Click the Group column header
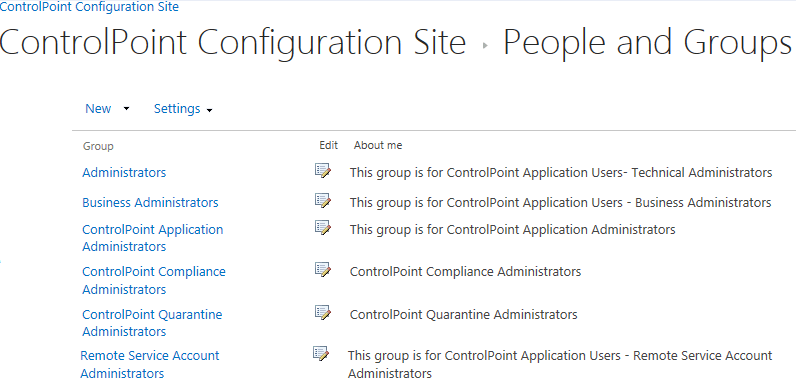 (98, 146)
